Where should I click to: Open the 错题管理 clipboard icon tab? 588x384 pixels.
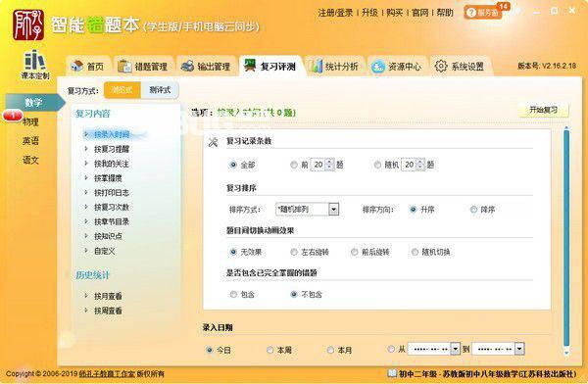click(143, 67)
